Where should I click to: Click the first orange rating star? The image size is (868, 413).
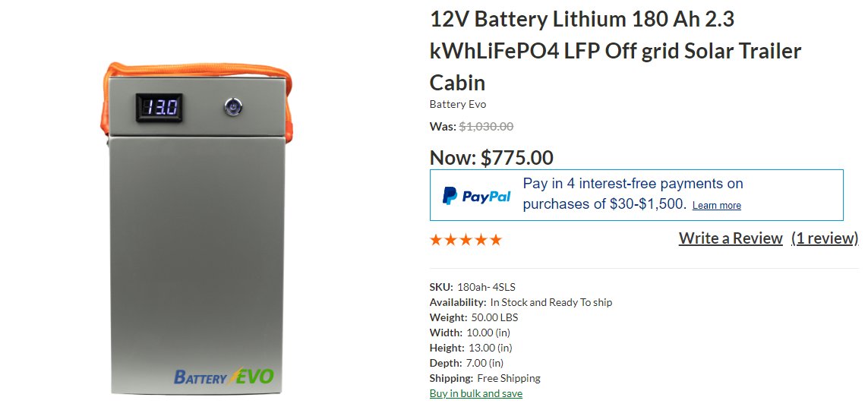(x=436, y=240)
